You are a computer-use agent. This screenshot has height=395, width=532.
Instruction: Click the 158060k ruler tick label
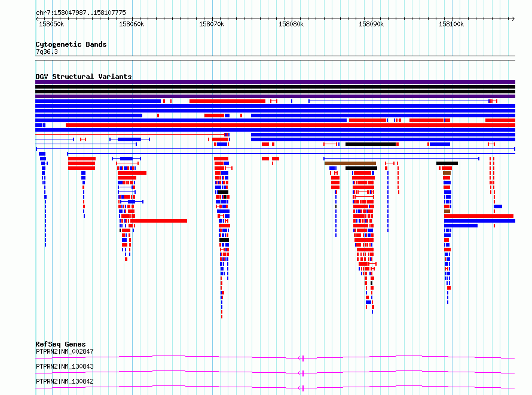(x=132, y=24)
